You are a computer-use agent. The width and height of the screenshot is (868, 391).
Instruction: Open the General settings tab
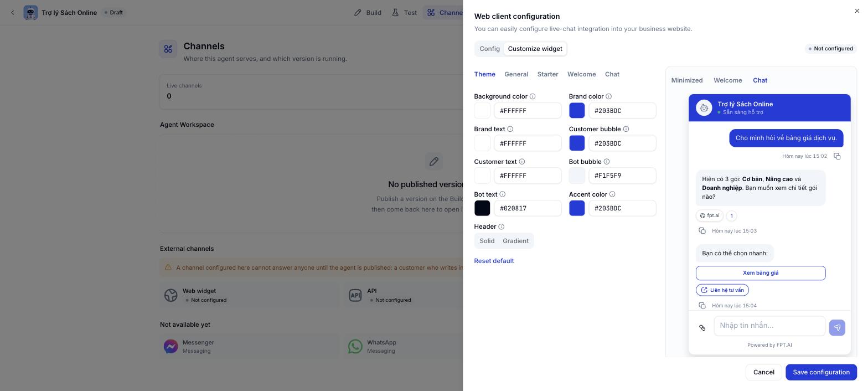click(516, 74)
